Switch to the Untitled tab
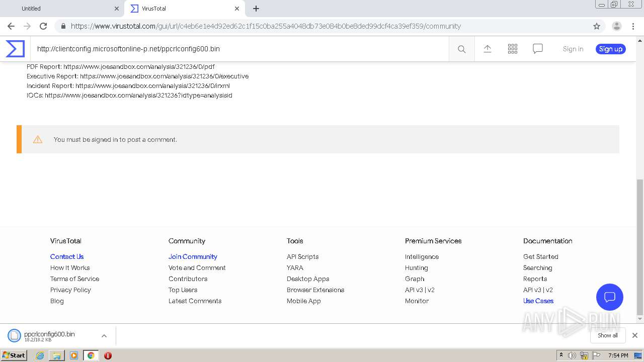Image resolution: width=644 pixels, height=362 pixels. (x=62, y=9)
